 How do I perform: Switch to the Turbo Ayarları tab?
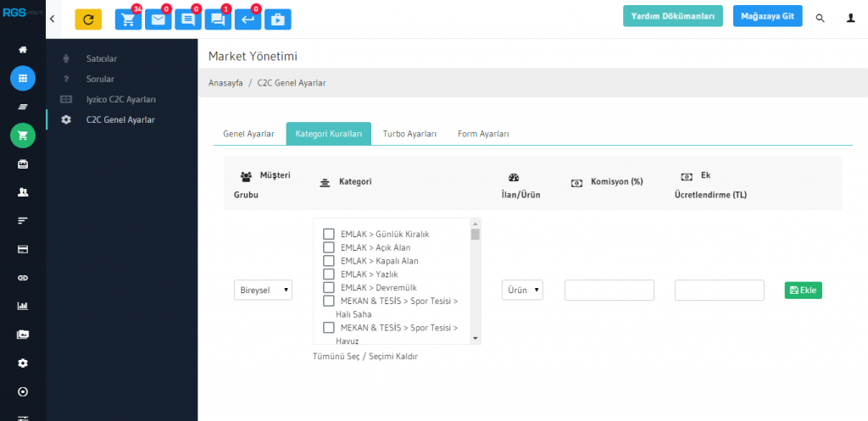click(409, 134)
